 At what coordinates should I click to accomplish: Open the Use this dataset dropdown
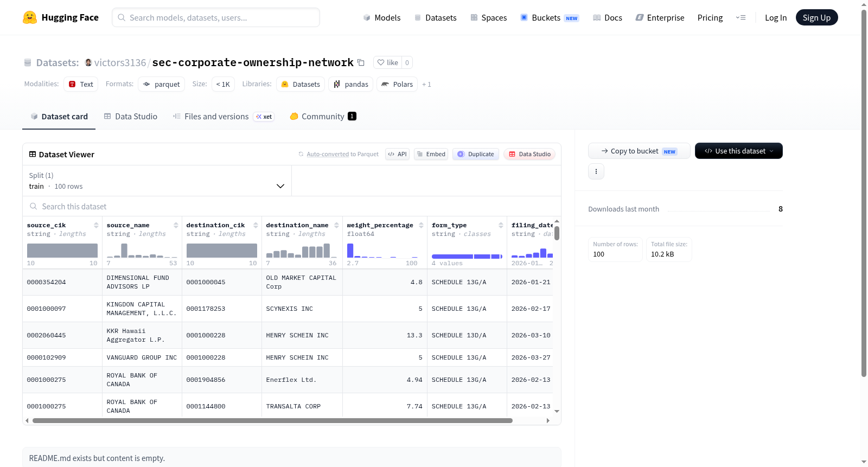(x=739, y=151)
